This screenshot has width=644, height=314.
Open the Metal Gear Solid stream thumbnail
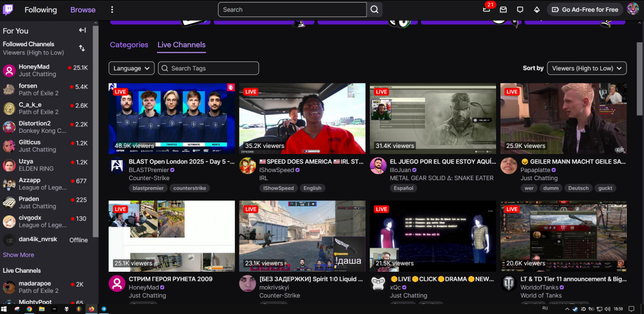click(x=433, y=118)
